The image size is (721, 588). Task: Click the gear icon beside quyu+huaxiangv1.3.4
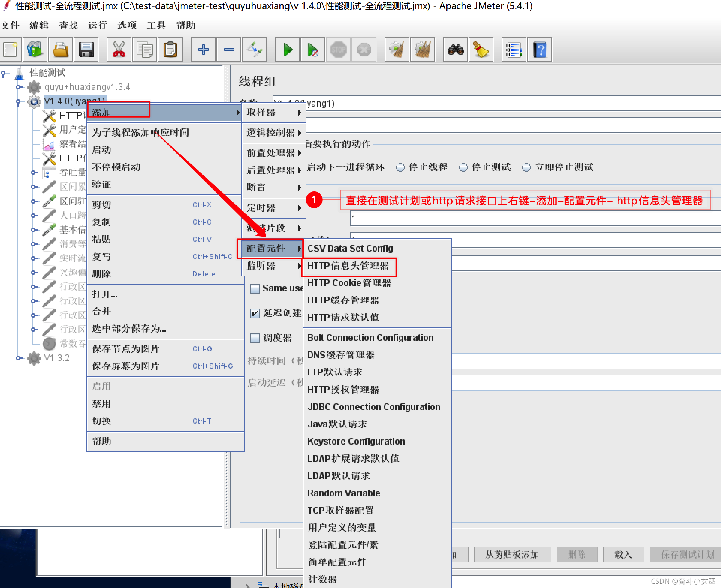click(34, 87)
